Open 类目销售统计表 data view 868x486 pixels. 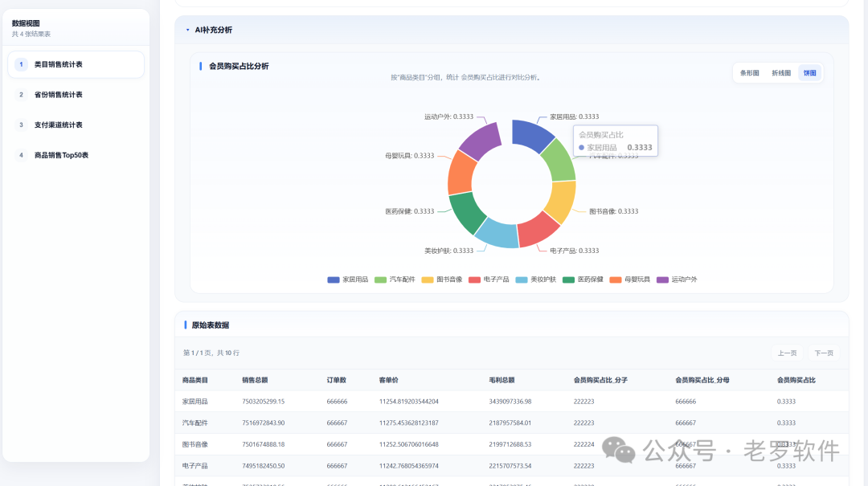pyautogui.click(x=76, y=64)
